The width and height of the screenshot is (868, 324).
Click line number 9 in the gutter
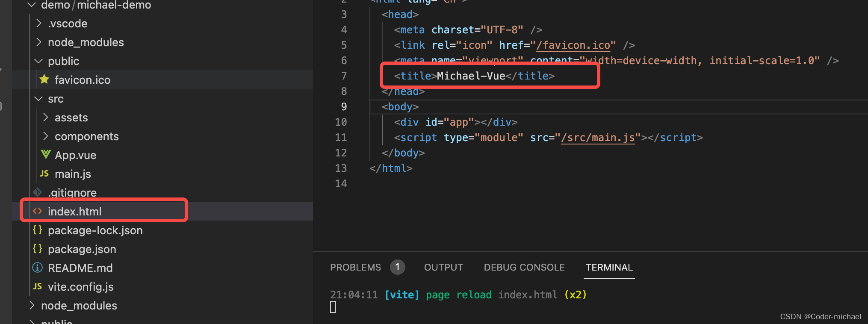pos(344,106)
